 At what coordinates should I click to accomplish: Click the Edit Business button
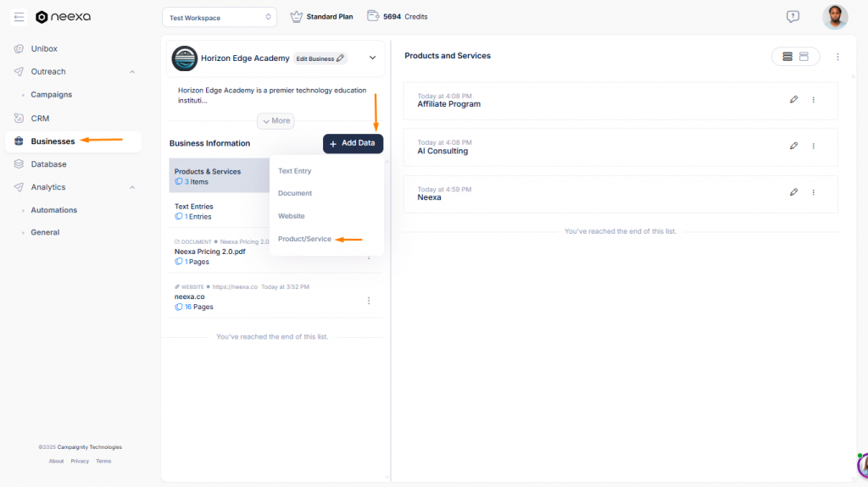pos(320,58)
